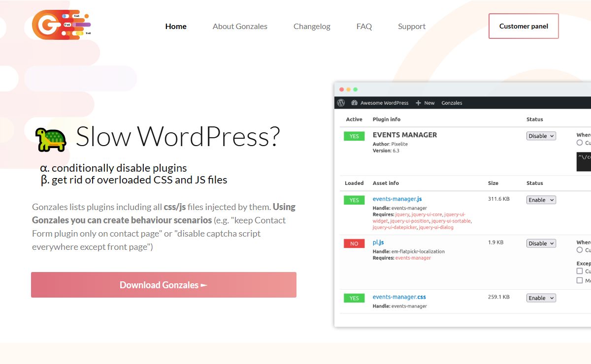Tick the second exception checkbox for pl.js
Viewport: 591px width, 364px height.
(x=579, y=280)
